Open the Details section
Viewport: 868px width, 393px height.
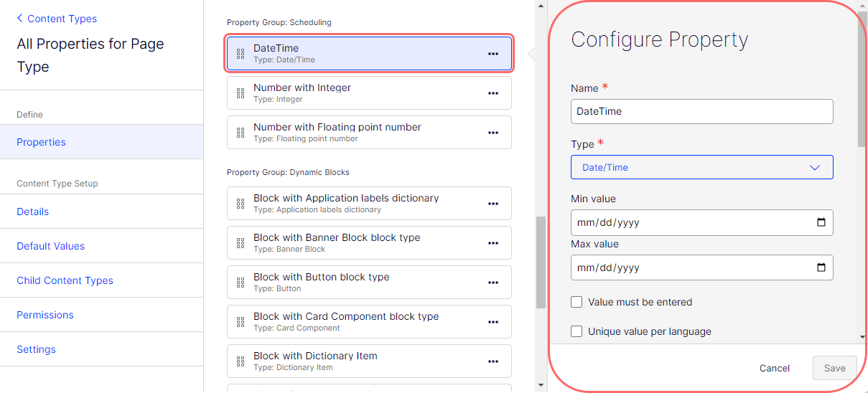(x=33, y=212)
